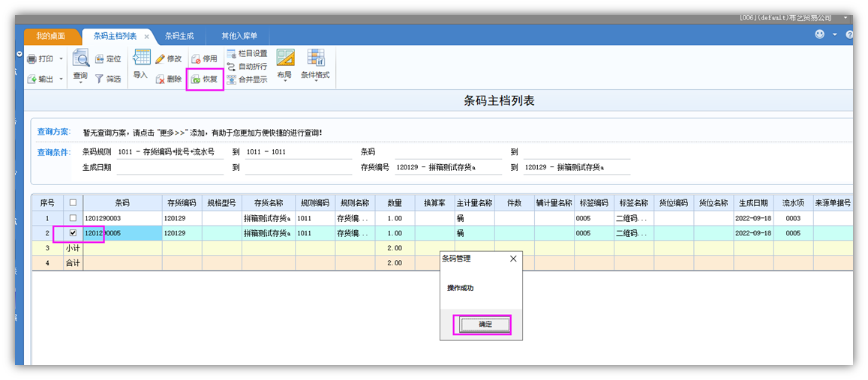
Task: Click the 标签名称 column header
Action: (634, 203)
